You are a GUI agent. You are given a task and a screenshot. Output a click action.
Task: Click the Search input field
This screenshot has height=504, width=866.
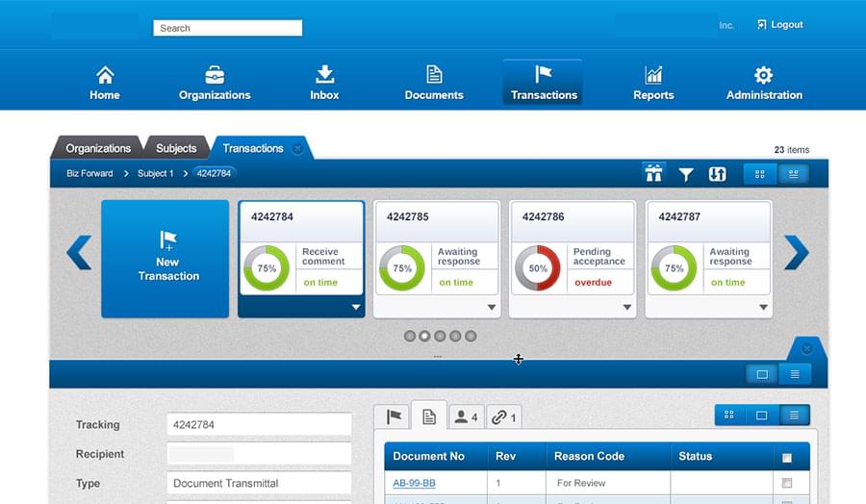pos(227,28)
